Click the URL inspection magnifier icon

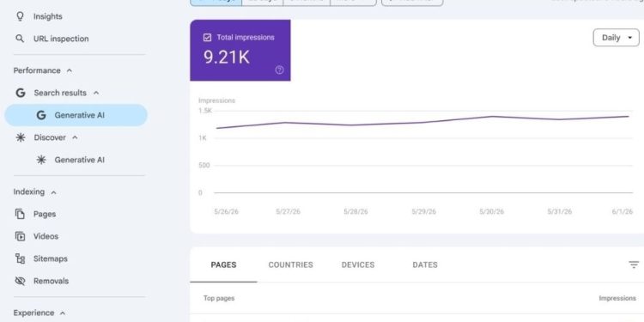(20, 39)
